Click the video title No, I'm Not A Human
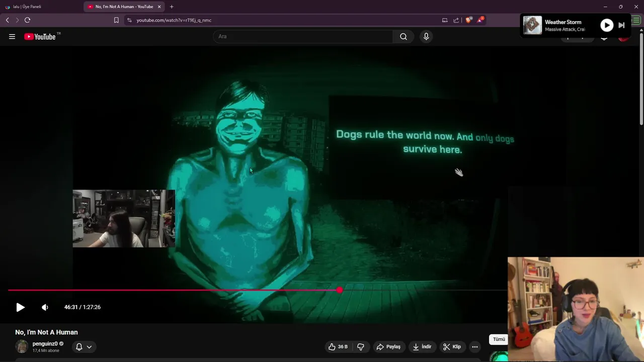This screenshot has height=362, width=644. tap(46, 332)
